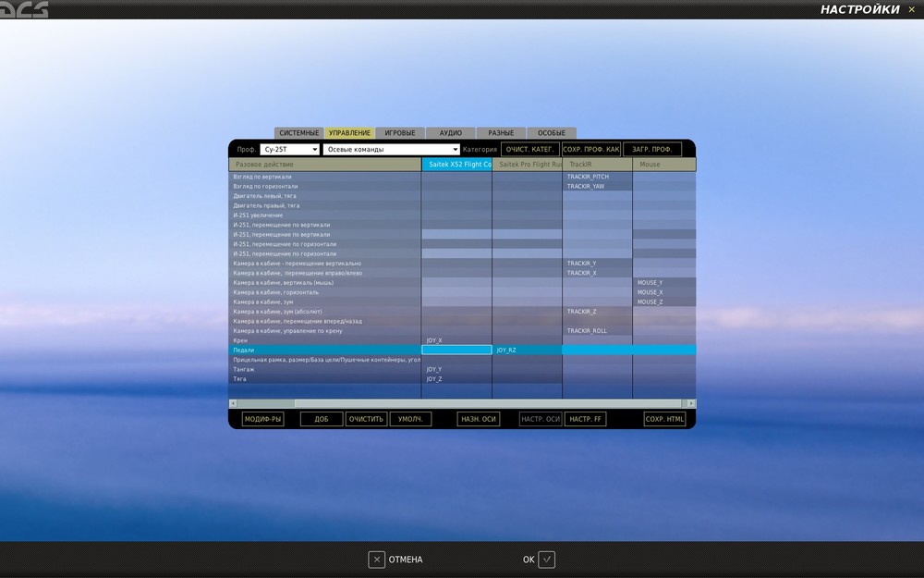Click the JOY_X binding cell
Image resolution: width=924 pixels, height=578 pixels.
[456, 340]
